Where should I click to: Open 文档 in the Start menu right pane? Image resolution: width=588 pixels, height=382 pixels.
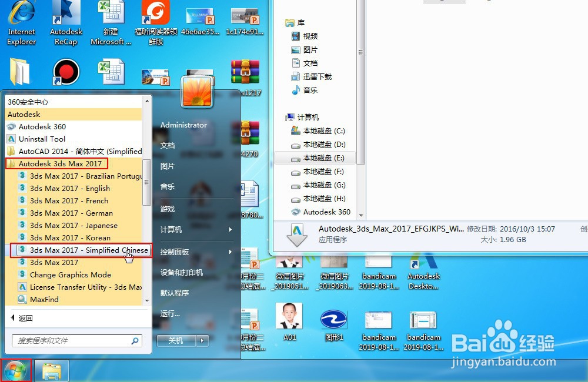click(168, 145)
